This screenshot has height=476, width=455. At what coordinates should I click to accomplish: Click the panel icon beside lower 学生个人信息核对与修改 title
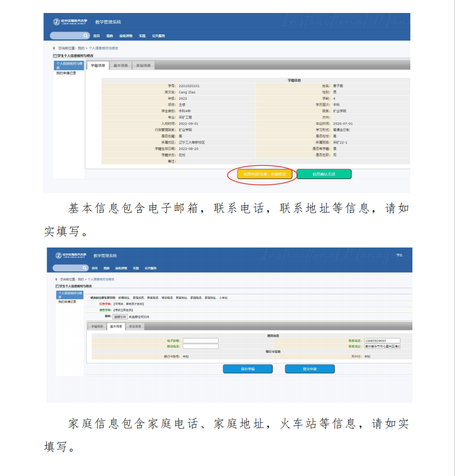tap(56, 286)
